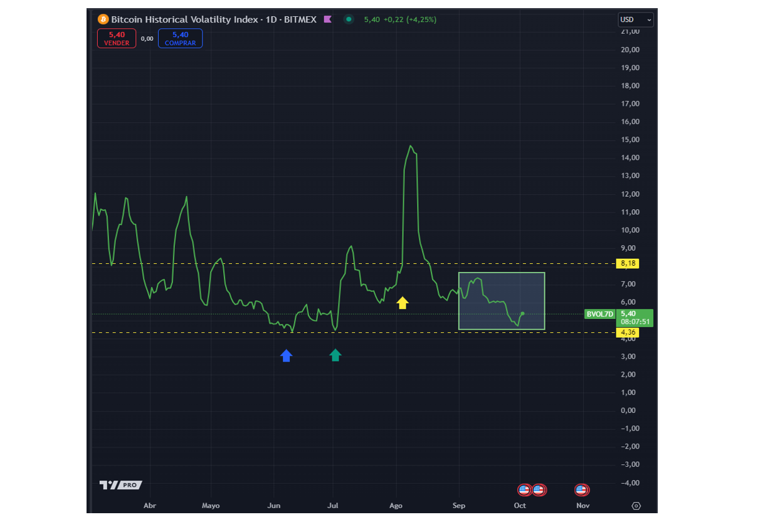Click the first US flag event at Oct
Image resolution: width=775 pixels, height=532 pixels.
524,490
